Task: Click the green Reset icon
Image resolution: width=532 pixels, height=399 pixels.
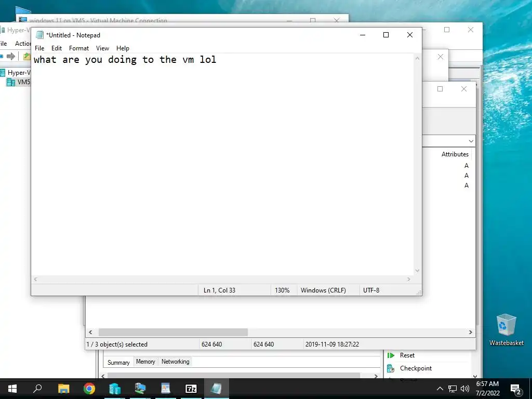Action: click(391, 355)
